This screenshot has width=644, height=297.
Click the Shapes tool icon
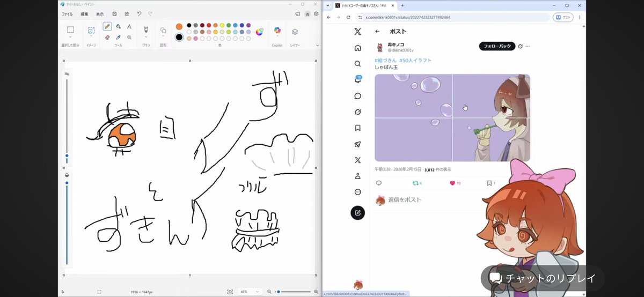click(163, 31)
